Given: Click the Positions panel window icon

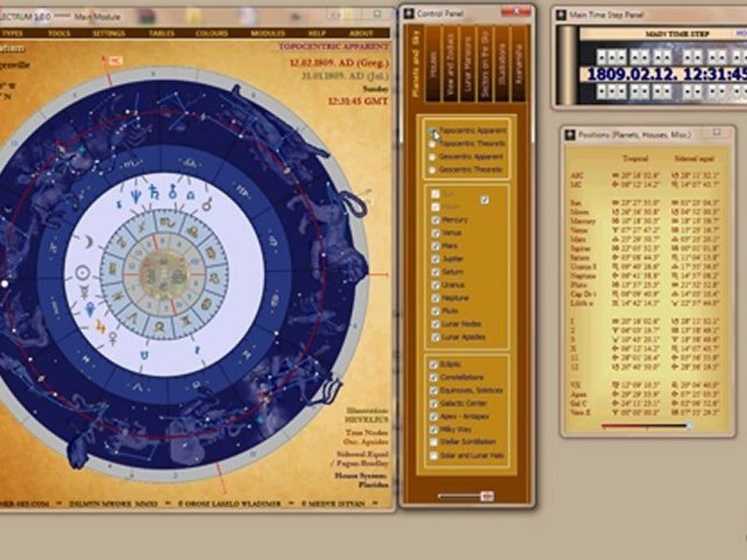Looking at the screenshot, I should [x=570, y=135].
